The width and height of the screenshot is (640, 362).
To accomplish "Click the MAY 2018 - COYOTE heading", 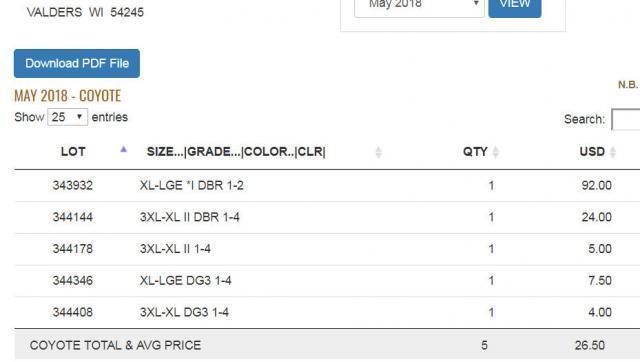I will 67,96.
